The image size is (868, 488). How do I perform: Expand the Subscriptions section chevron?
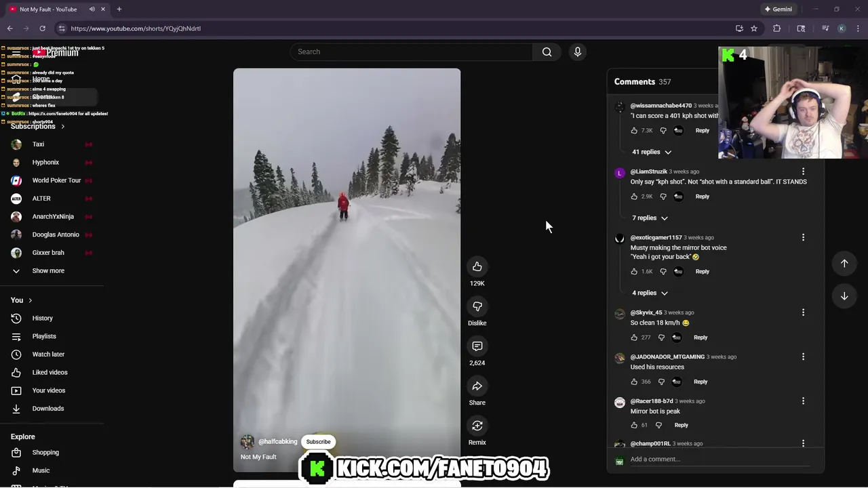[x=63, y=127]
